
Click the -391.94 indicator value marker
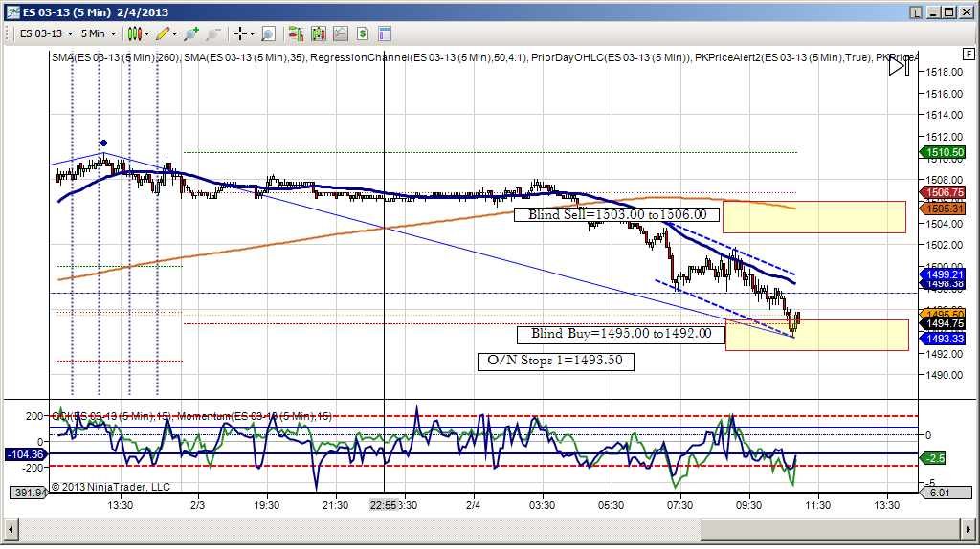tap(29, 493)
